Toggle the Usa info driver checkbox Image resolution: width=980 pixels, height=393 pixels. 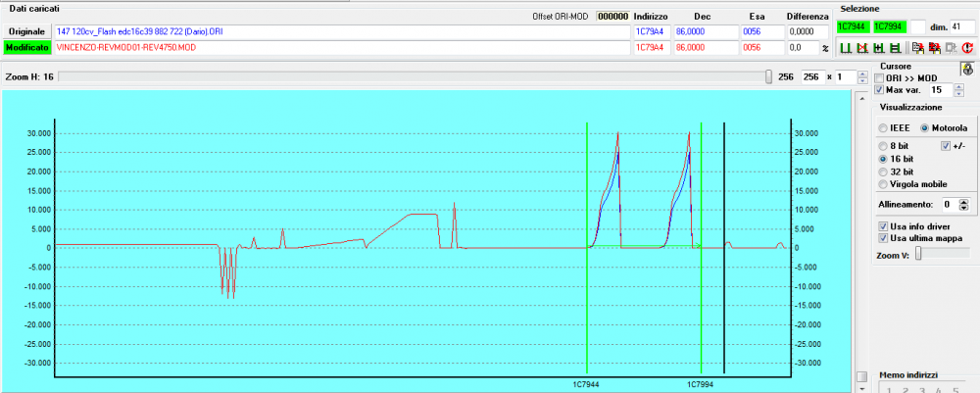coord(884,225)
